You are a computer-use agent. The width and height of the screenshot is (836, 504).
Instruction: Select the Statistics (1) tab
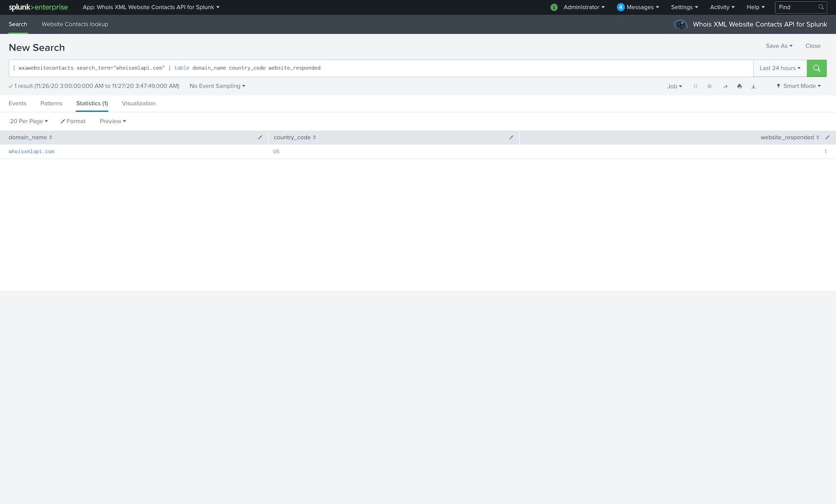pos(92,103)
